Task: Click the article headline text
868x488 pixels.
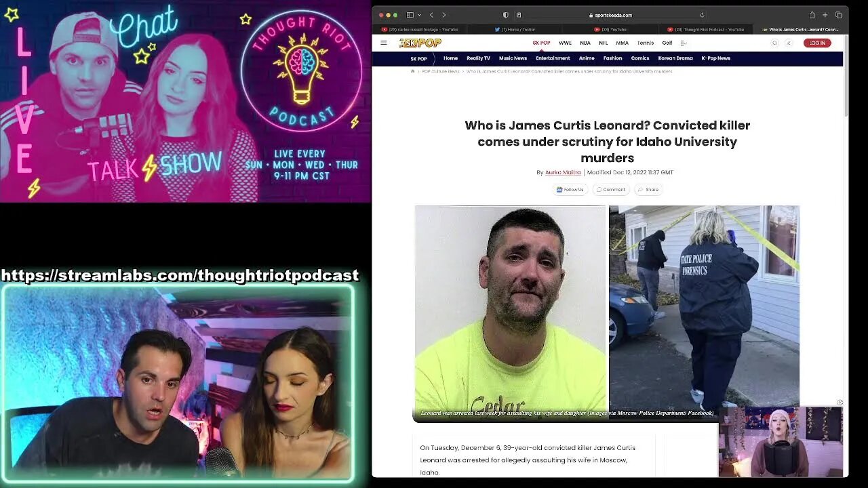Action: tap(607, 142)
